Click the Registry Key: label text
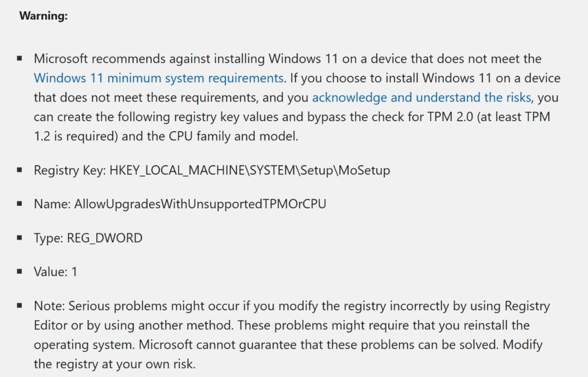This screenshot has width=588, height=377. (x=70, y=170)
